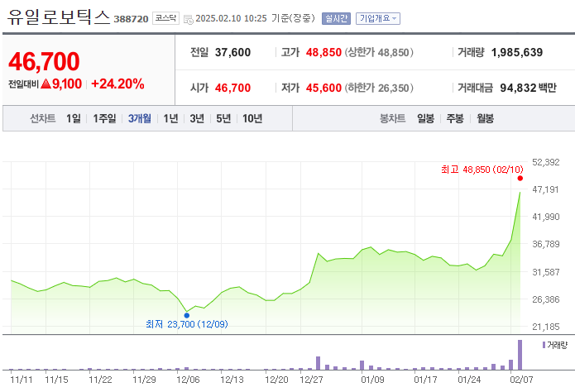
Task: Show the 일봉 candlestick chart
Action: coord(425,118)
